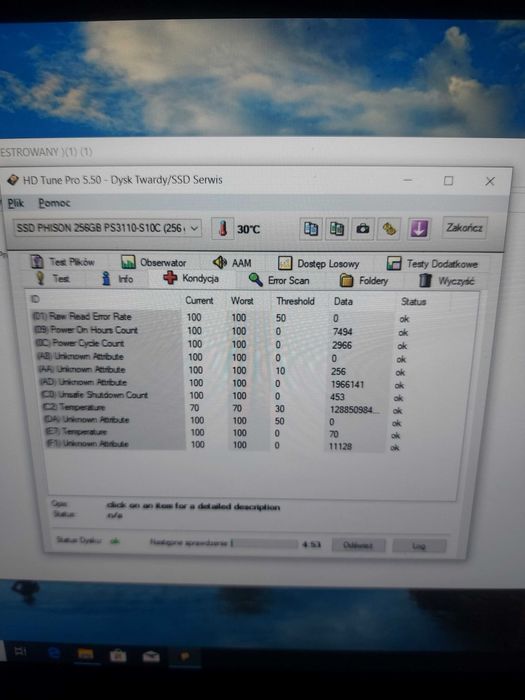This screenshot has height=700, width=525.
Task: Click the Threshold column header
Action: (296, 301)
